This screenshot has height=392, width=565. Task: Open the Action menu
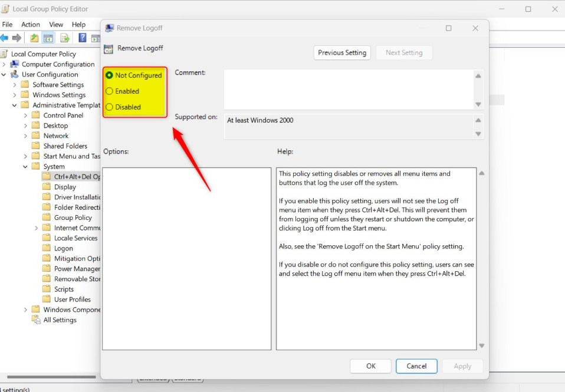pyautogui.click(x=31, y=25)
